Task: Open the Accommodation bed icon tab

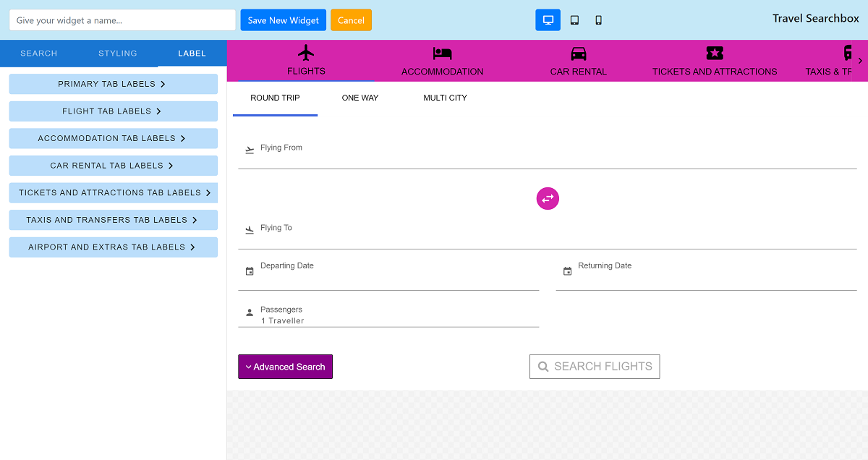Action: [442, 61]
